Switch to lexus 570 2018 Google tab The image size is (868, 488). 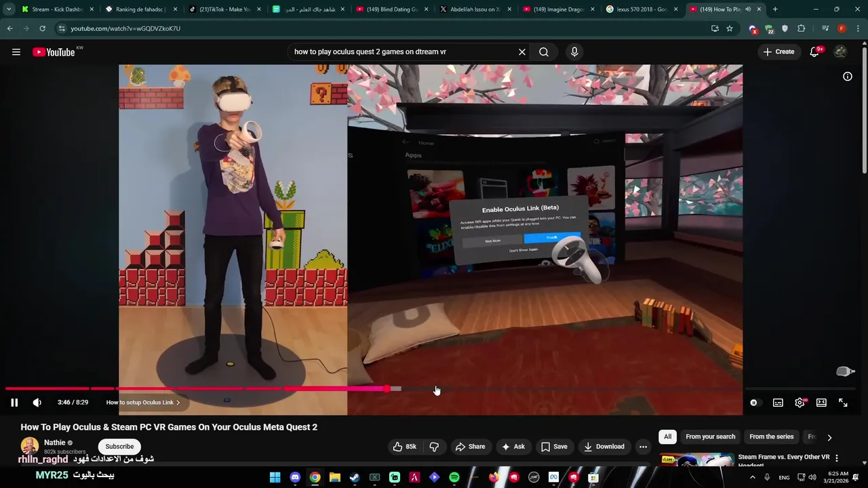pyautogui.click(x=642, y=9)
